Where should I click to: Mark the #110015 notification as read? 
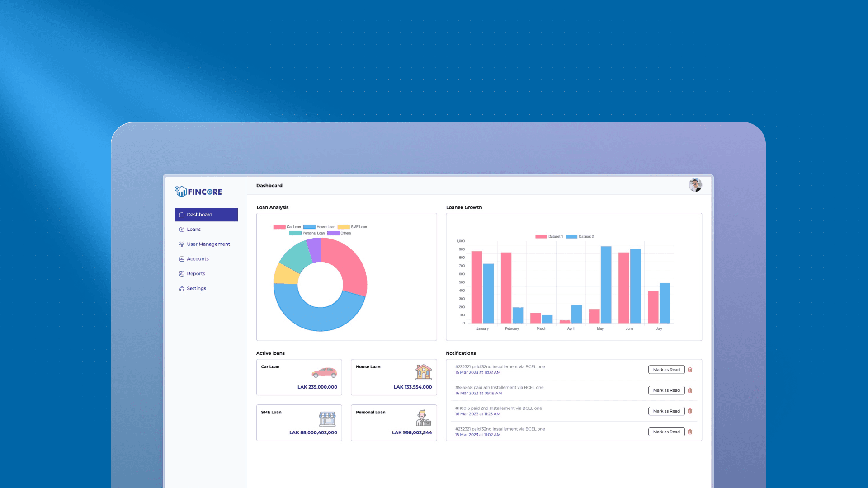(x=666, y=411)
